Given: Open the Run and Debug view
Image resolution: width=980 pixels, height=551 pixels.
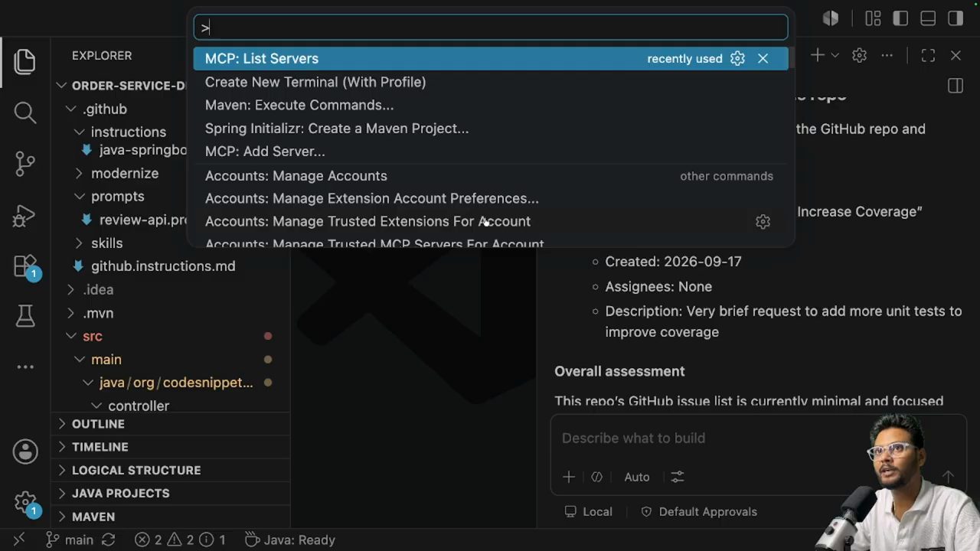Looking at the screenshot, I should (x=24, y=215).
